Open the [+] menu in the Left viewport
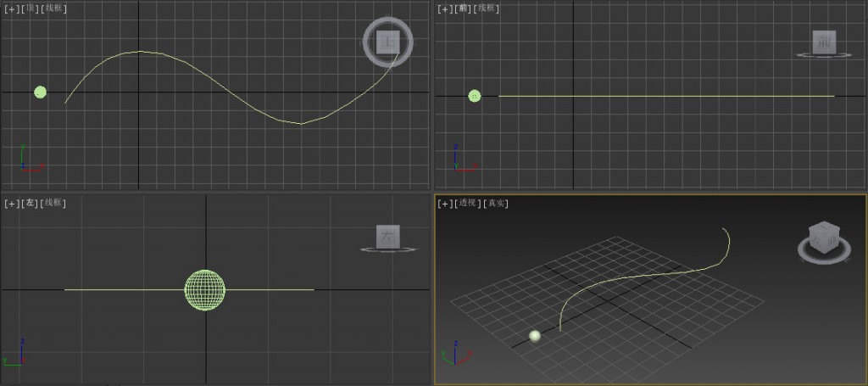 11,204
